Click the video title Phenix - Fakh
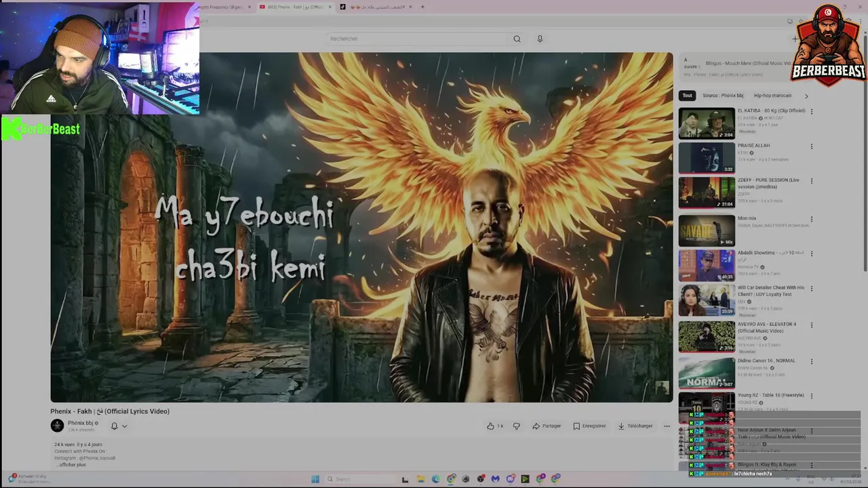Screen dimensions: 868x488 click(110, 411)
